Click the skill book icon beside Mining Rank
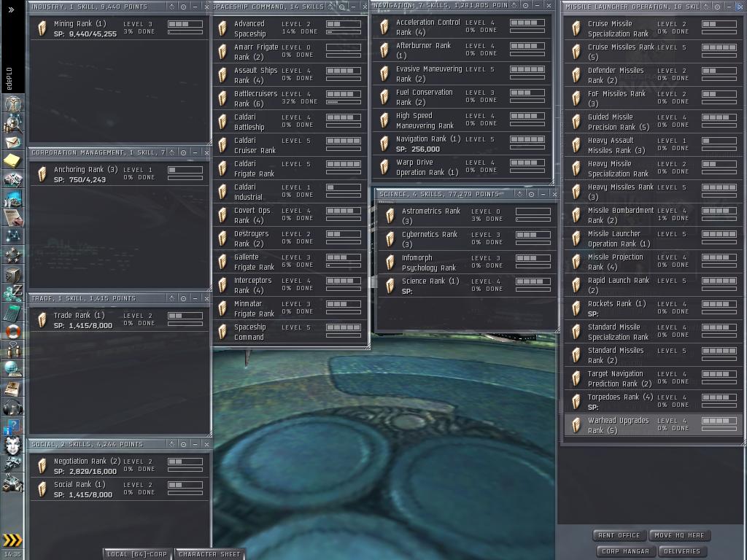 42,28
